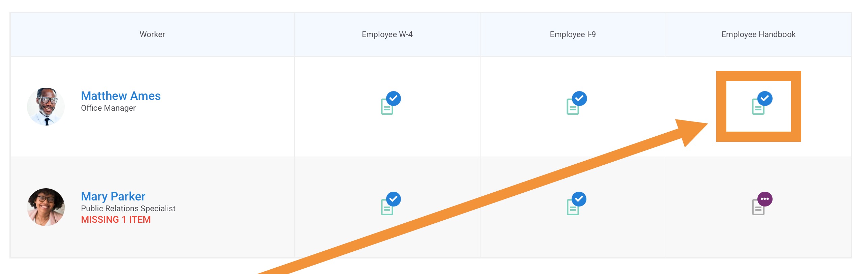Click the blue checkmark badge on Matthew's W-4
Viewport: 868px width, 274px height.
tap(394, 99)
